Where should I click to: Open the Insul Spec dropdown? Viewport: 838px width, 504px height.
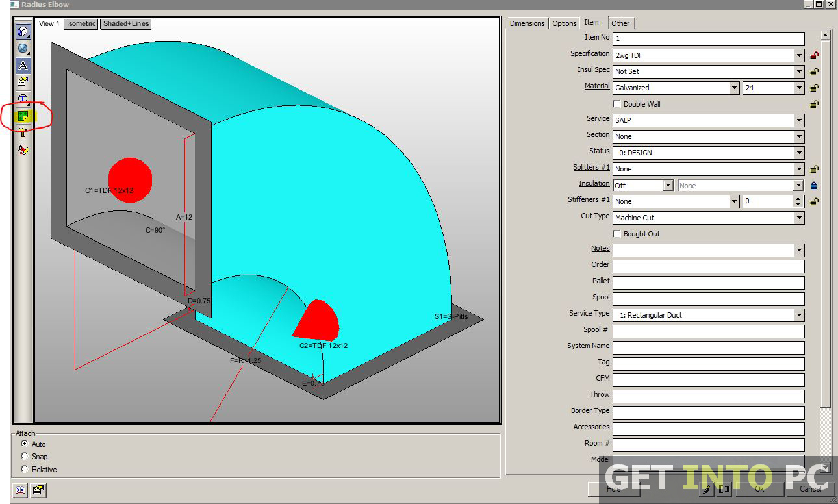799,71
